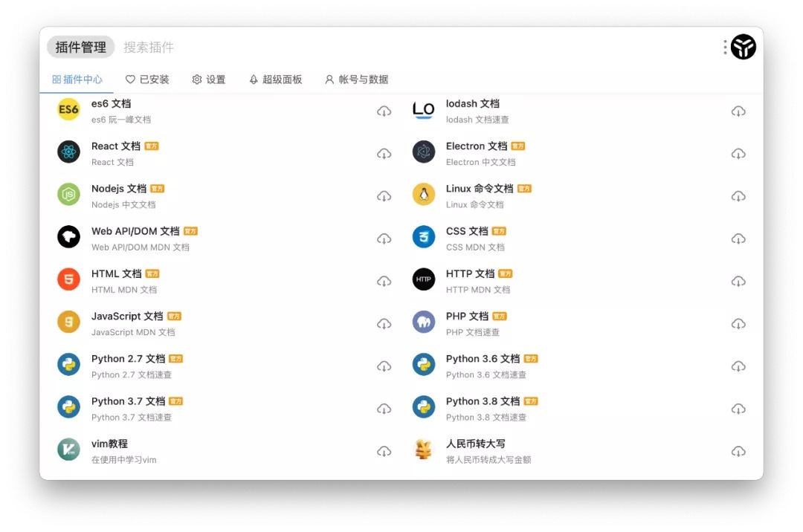Click the Electron logo icon

pyautogui.click(x=424, y=152)
